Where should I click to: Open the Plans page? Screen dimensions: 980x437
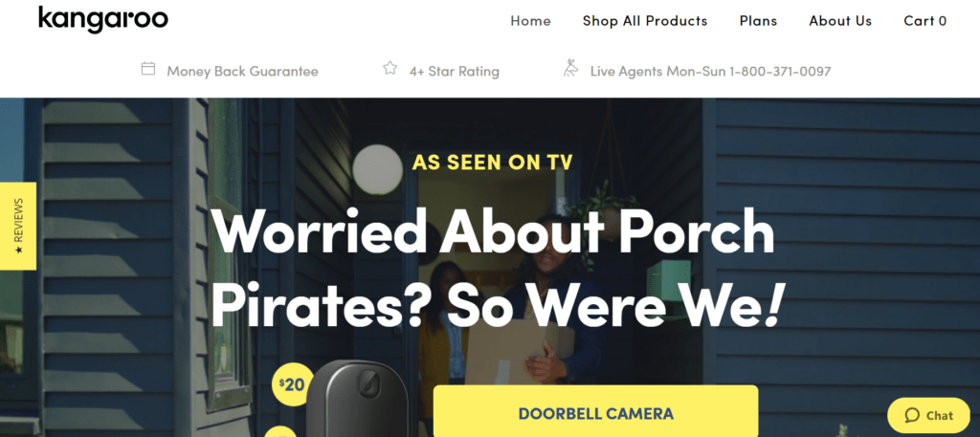[x=758, y=21]
